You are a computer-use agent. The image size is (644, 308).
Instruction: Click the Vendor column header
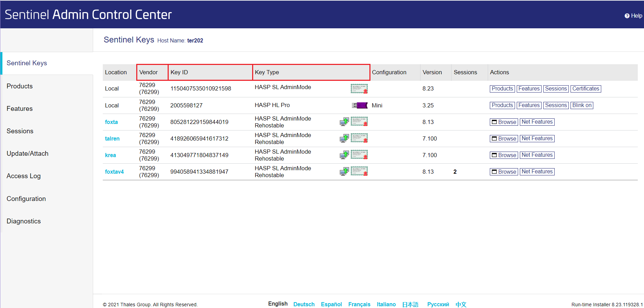[152, 72]
